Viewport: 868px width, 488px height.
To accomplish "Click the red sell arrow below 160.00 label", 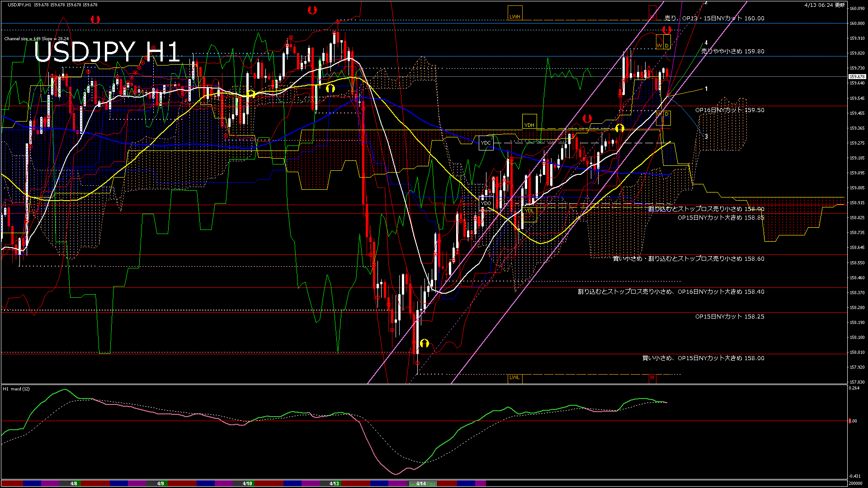I will pos(666,30).
